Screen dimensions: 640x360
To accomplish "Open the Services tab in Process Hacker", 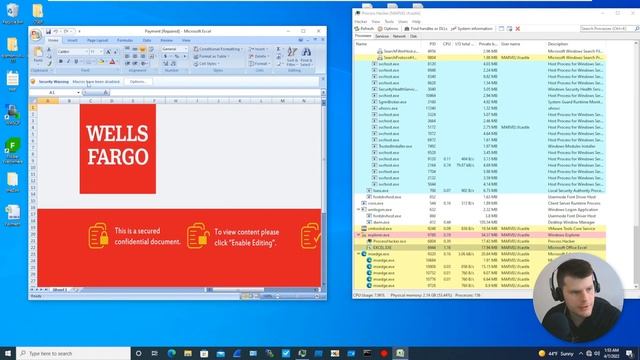I will [x=382, y=36].
